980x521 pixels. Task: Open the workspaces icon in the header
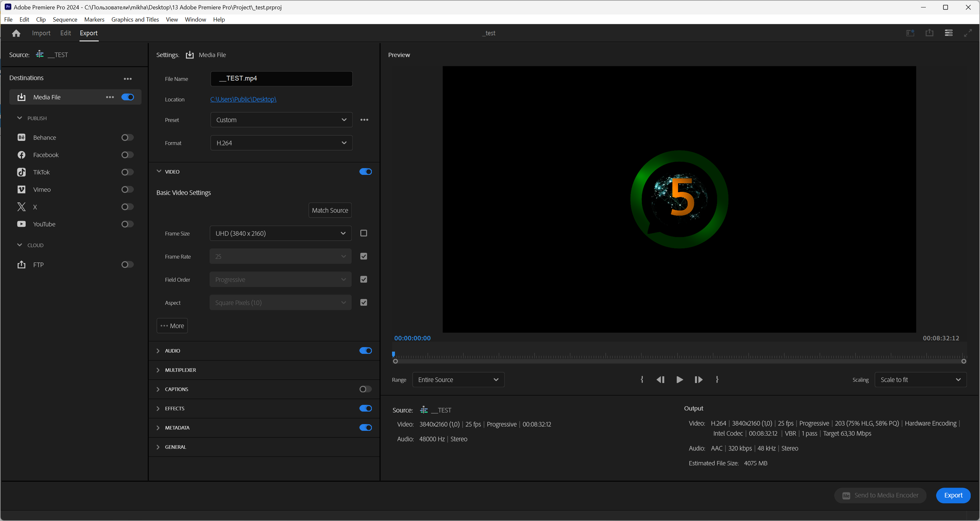(910, 33)
